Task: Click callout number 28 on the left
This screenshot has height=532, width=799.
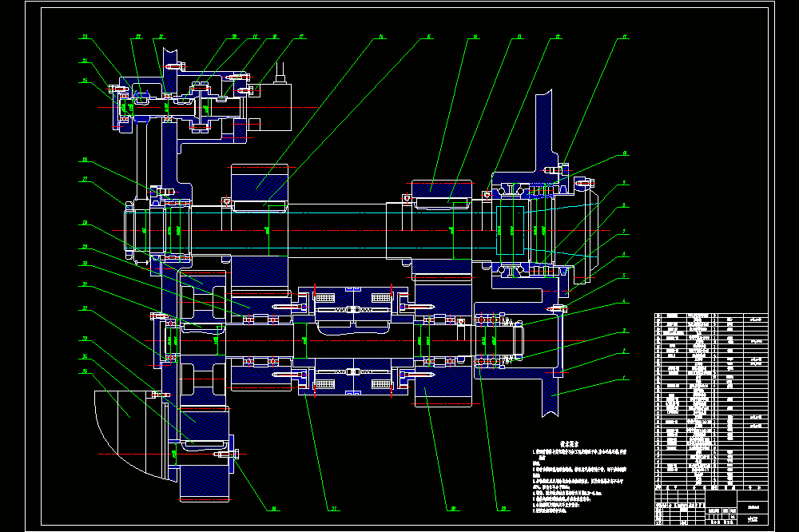Action: tap(85, 223)
